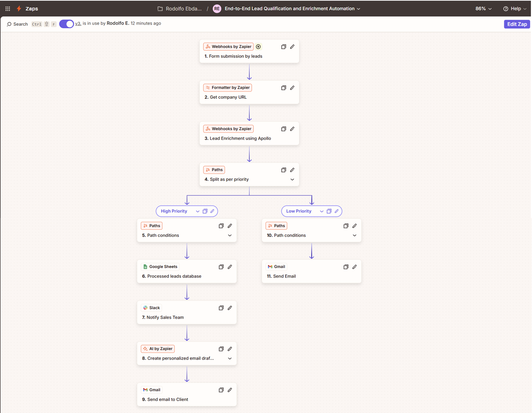
Task: Duplicate step 6 Processed leads database
Action: (x=221, y=267)
